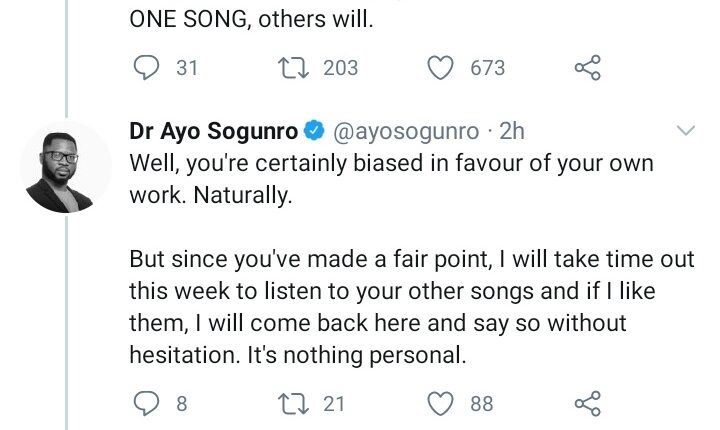Expand the tweet options chevron menu
The height and width of the screenshot is (430, 720).
point(687,132)
